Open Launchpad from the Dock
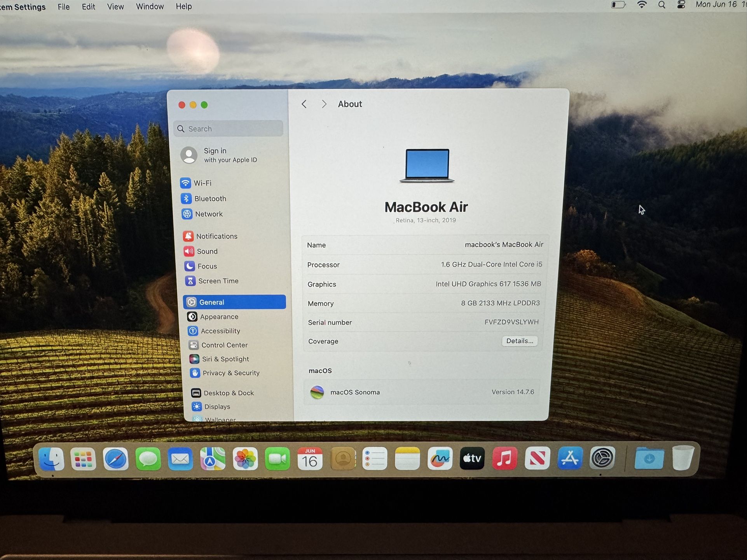Screen dimensions: 747x560 click(83, 459)
